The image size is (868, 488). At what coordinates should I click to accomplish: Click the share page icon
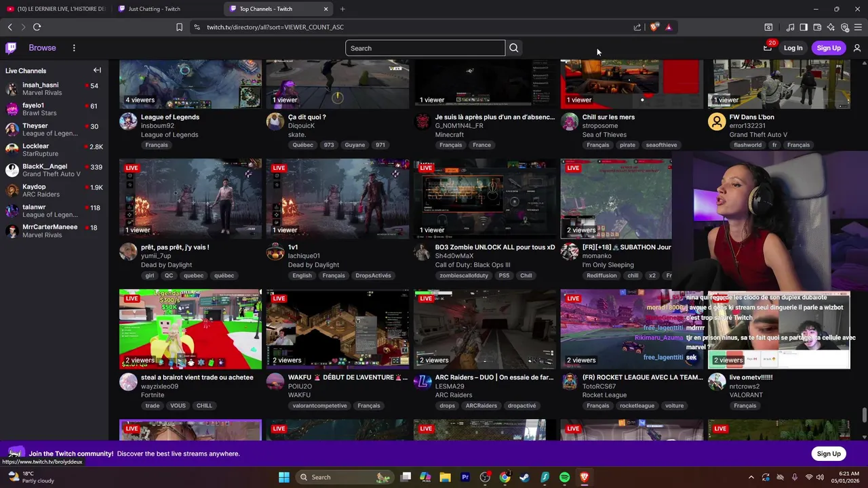tap(637, 27)
